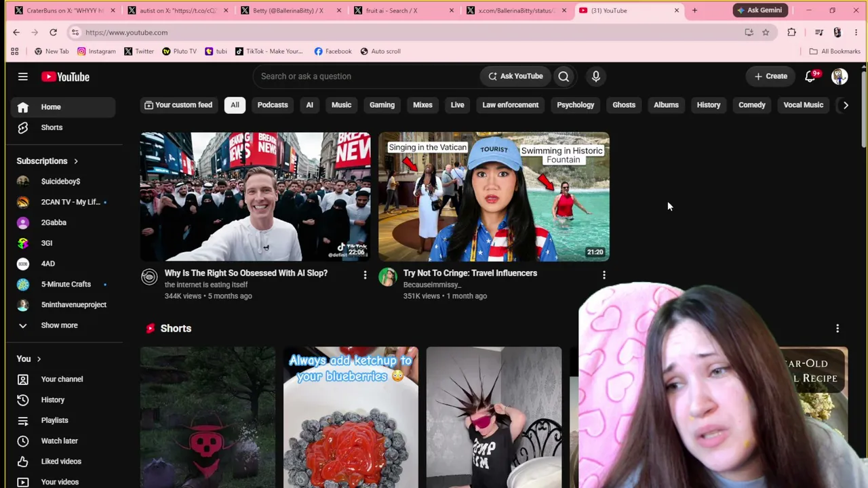The width and height of the screenshot is (868, 488).
Task: Expand the Subscriptions section arrow
Action: point(76,161)
